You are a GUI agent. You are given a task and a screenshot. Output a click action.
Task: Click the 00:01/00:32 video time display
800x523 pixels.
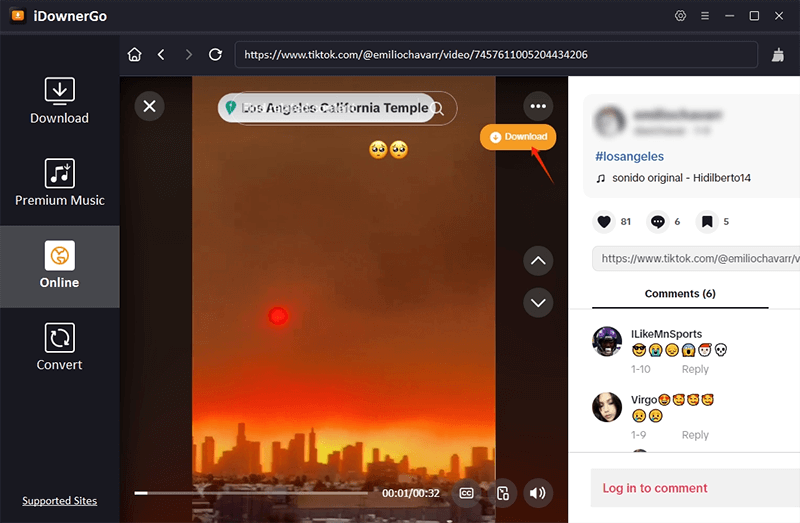coord(411,493)
